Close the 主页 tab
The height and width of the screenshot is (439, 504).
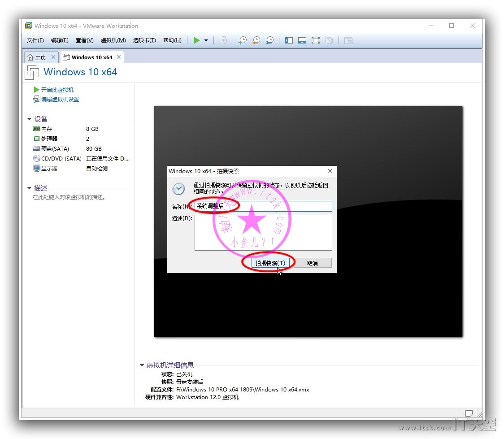click(x=53, y=57)
